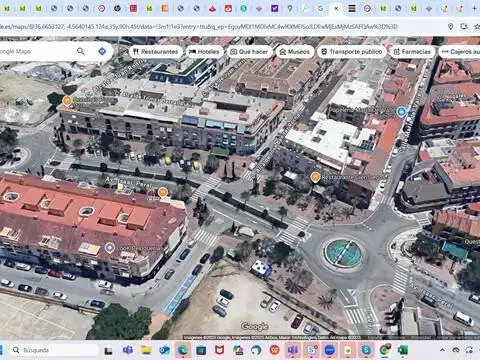
Task: Open a new browser tab
Action: click(x=475, y=9)
